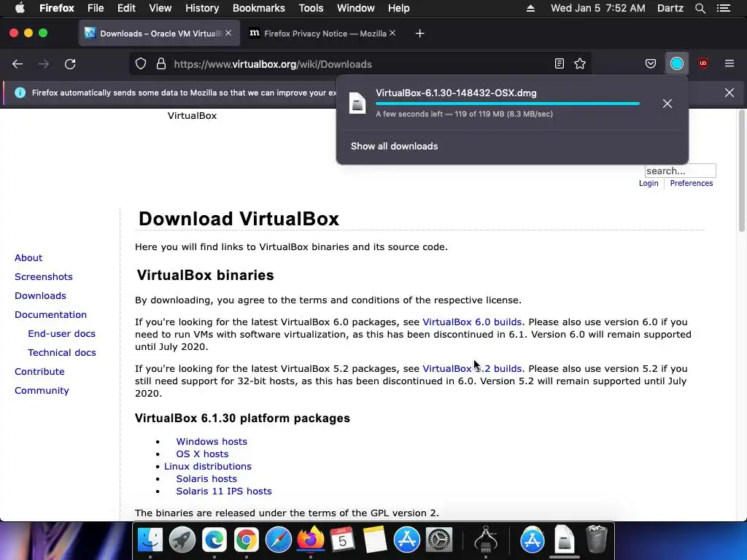Close the Firefox Privacy Notice tab
Screen dimensions: 747x560
[x=392, y=33]
